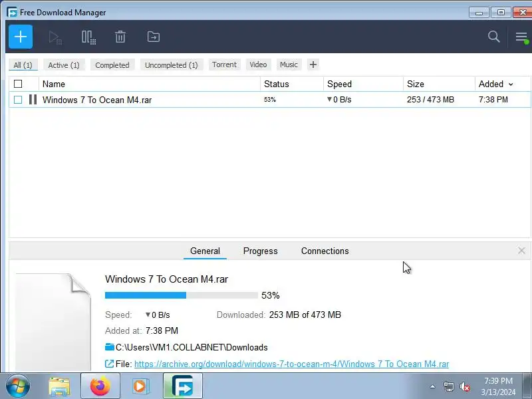Screen dimensions: 532x399
Task: Click the show desktop strip beside the clock
Action: (527, 386)
